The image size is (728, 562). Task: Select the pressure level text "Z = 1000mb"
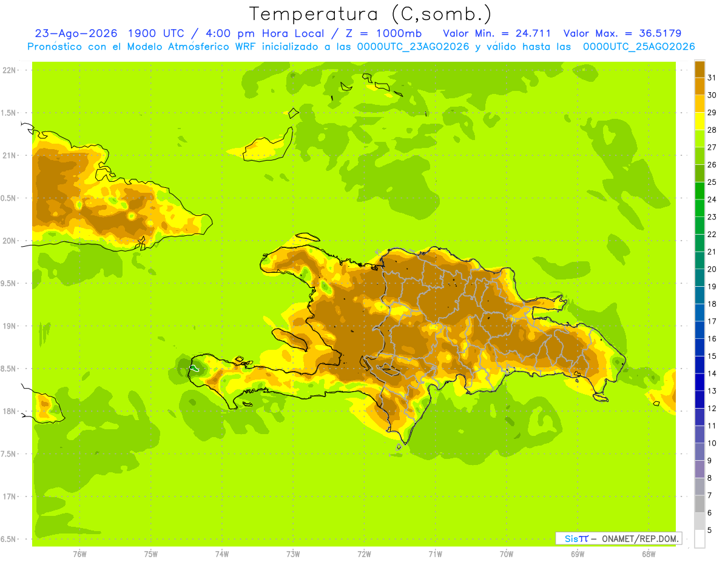385,33
